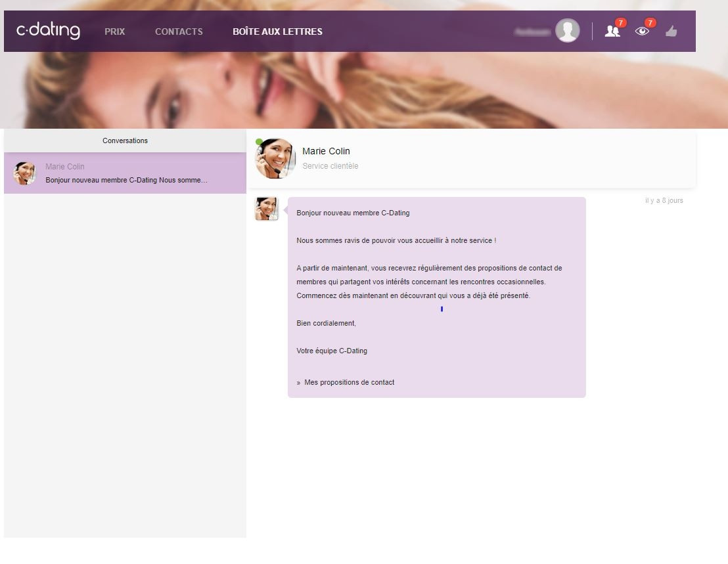This screenshot has height=564, width=728.
Task: Go to the CONTACTS page
Action: tap(179, 32)
